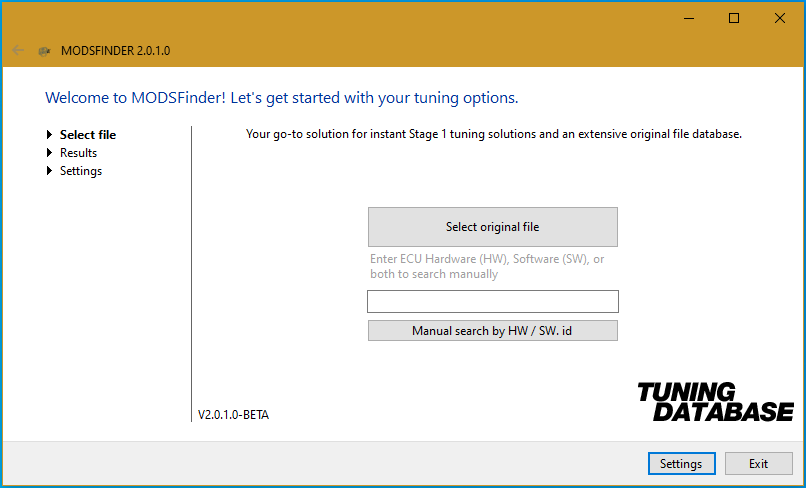Focus the HW/SW search input field
The height and width of the screenshot is (488, 806).
click(492, 301)
